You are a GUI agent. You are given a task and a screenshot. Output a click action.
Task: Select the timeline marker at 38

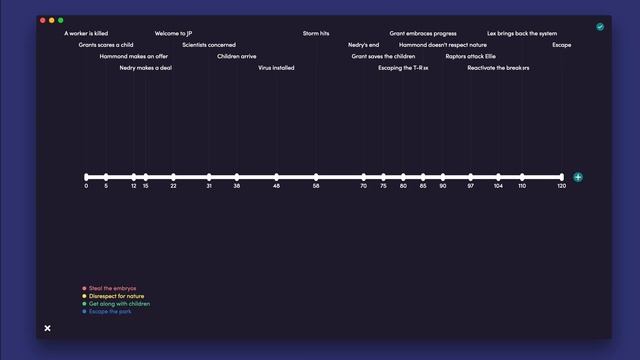click(237, 177)
